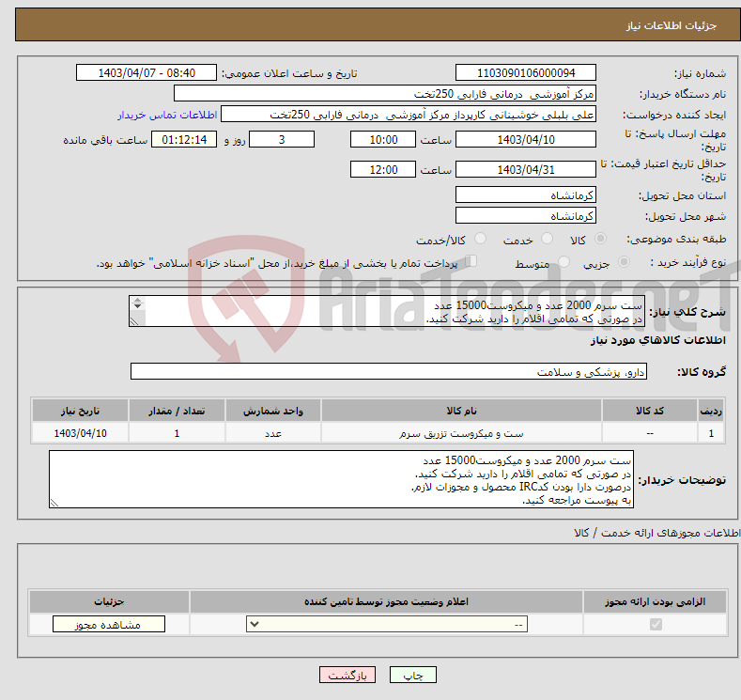Click the مشاهده مجوز button

click(109, 625)
